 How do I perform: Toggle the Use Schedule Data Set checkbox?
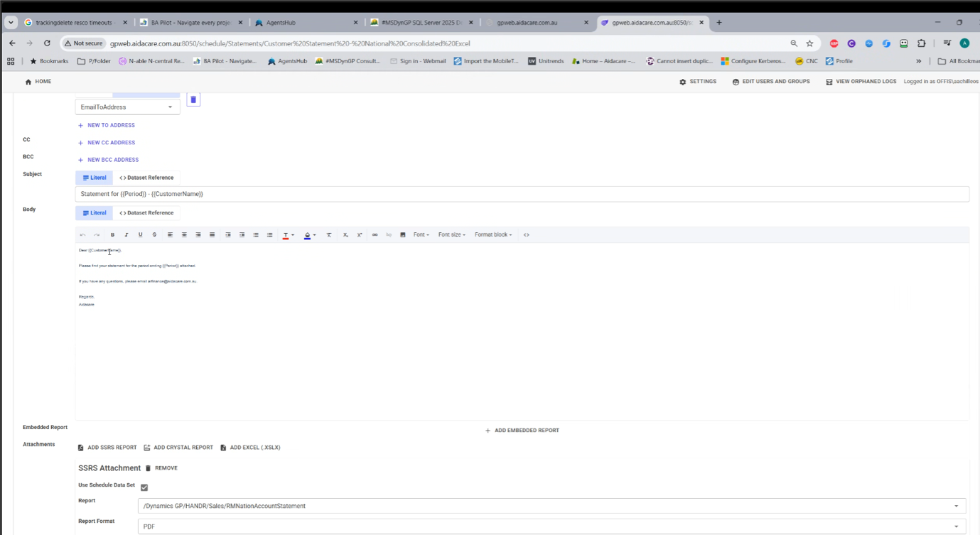(144, 487)
